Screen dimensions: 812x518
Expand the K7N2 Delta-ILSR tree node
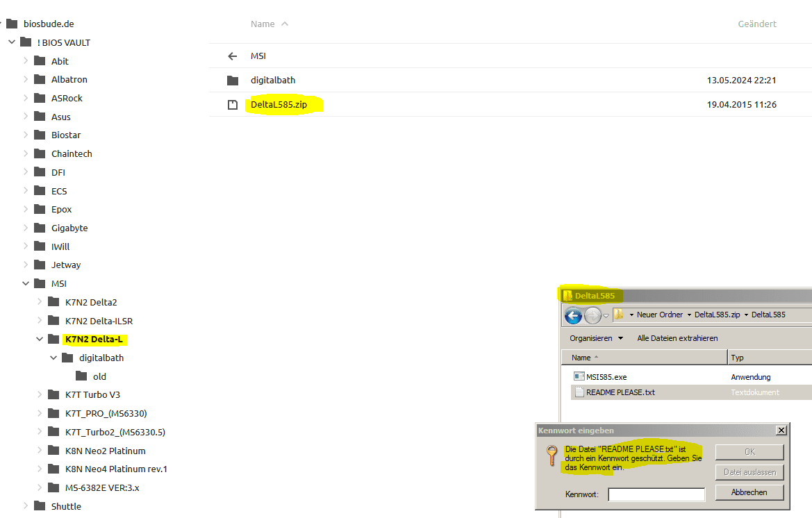point(40,320)
